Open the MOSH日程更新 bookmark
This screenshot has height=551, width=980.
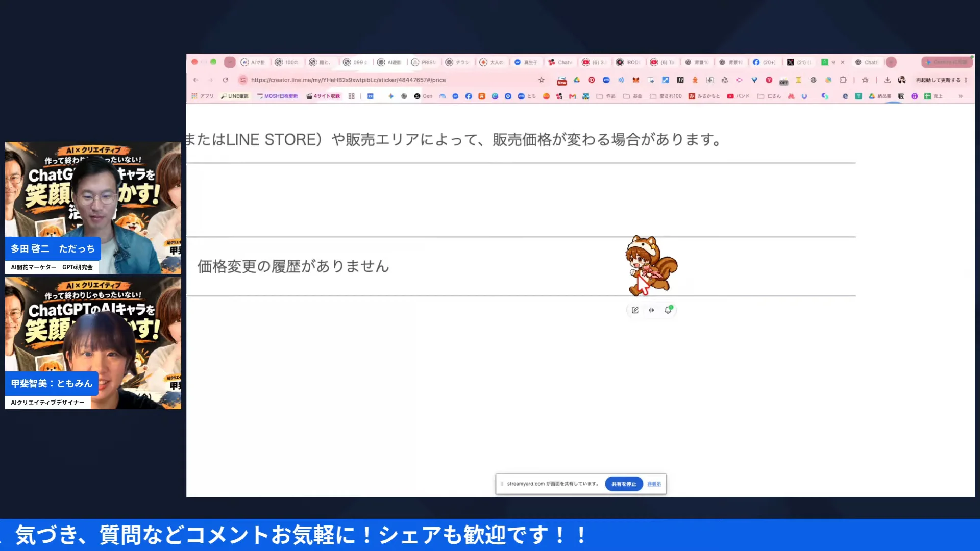point(278,96)
